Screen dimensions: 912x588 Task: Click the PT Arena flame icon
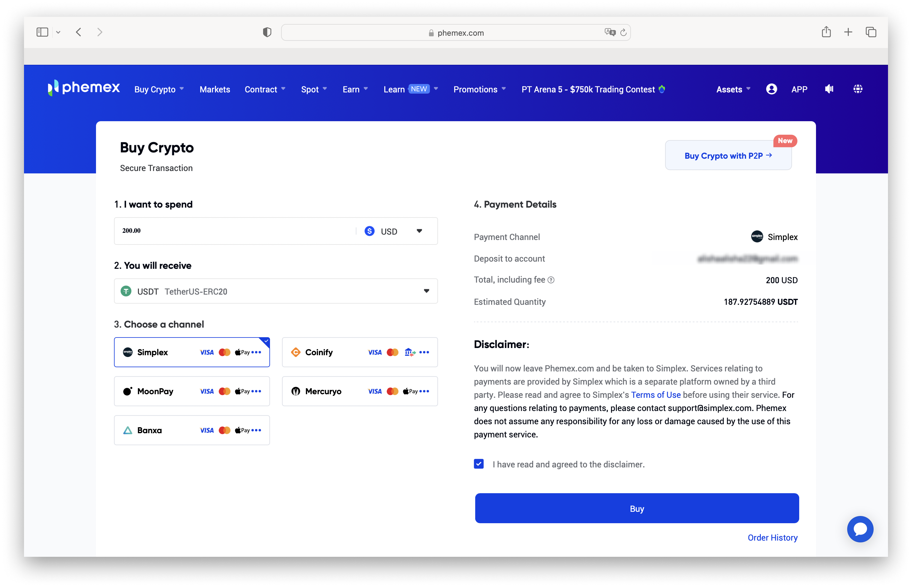(662, 89)
